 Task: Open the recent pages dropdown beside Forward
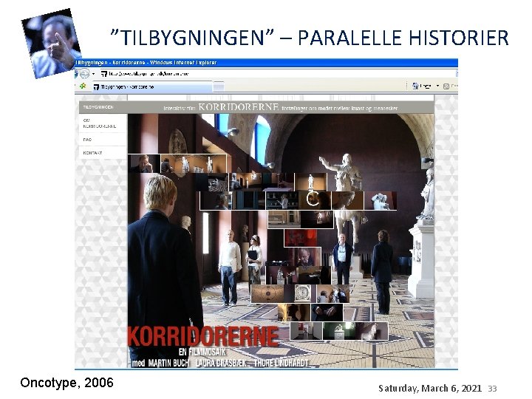(x=94, y=74)
